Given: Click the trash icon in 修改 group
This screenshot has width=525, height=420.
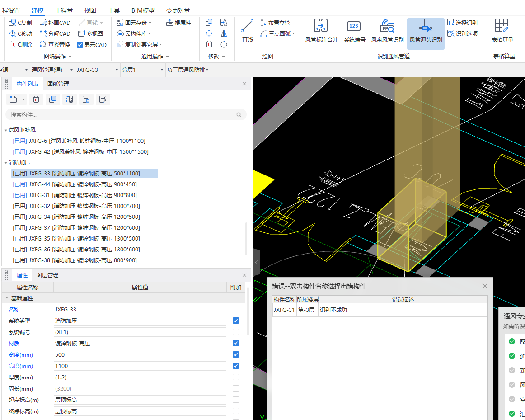Looking at the screenshot, I should (209, 44).
